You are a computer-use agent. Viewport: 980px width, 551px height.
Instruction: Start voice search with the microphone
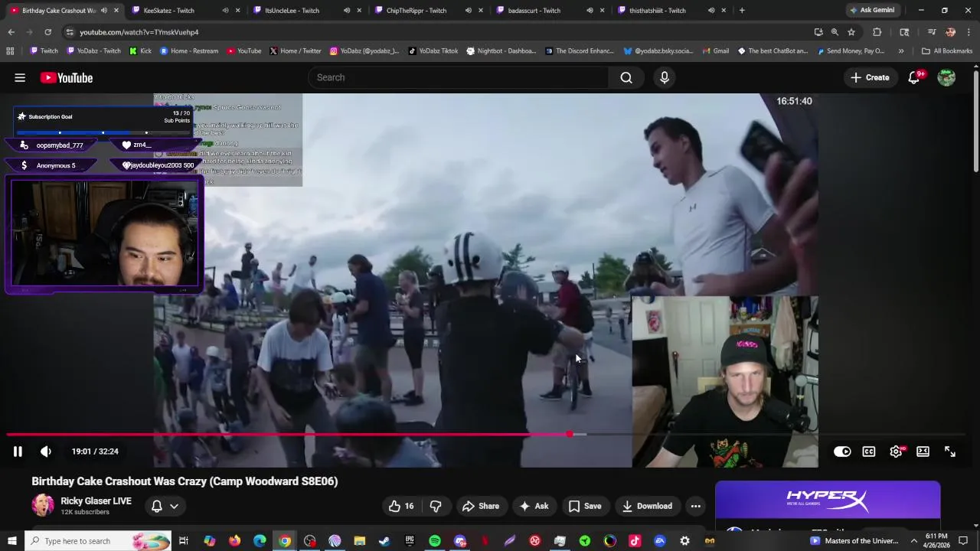tap(664, 77)
